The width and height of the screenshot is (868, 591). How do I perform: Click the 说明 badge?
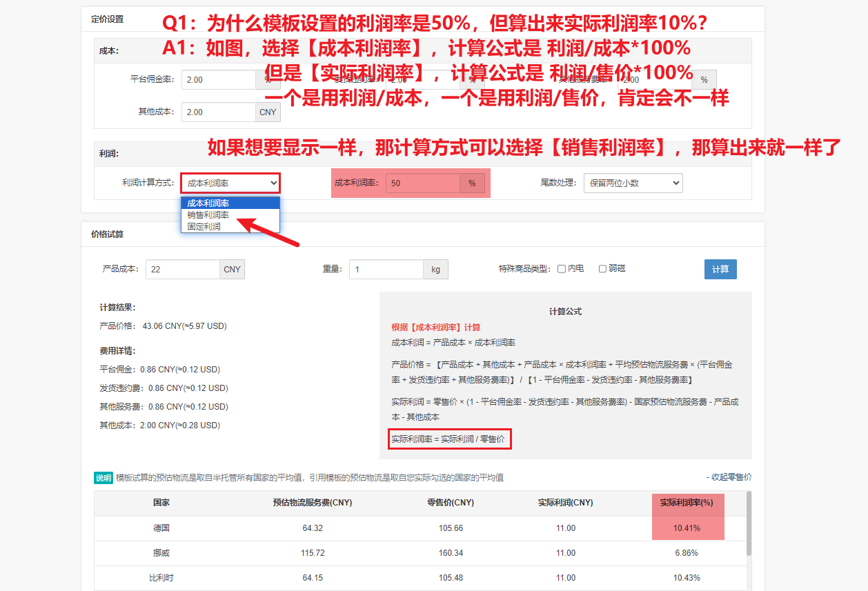tap(103, 478)
